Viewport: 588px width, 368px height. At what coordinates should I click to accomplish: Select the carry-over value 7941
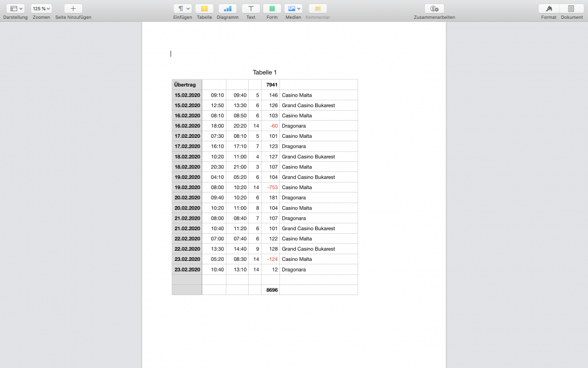click(x=270, y=84)
